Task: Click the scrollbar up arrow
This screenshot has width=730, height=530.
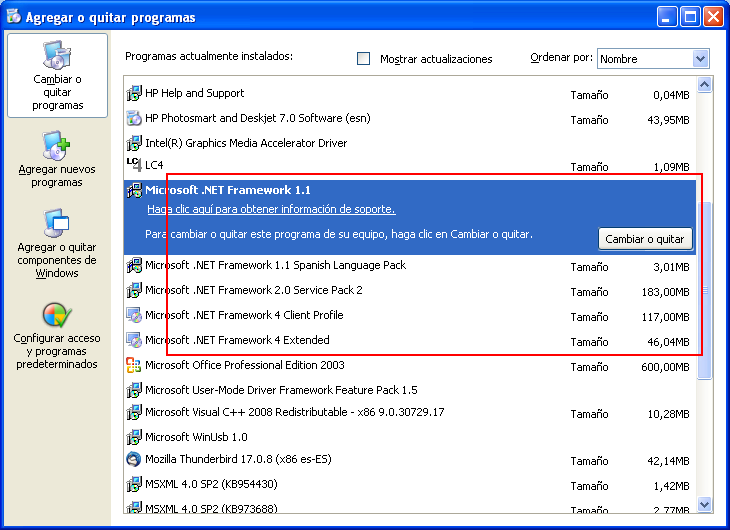Action: [704, 85]
